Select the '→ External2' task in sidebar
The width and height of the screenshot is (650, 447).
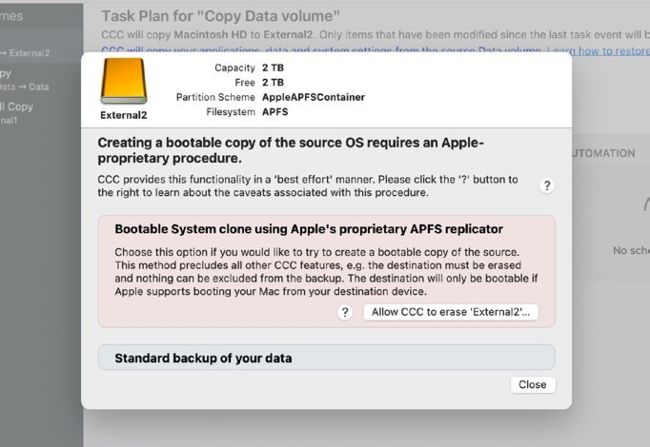pos(24,52)
